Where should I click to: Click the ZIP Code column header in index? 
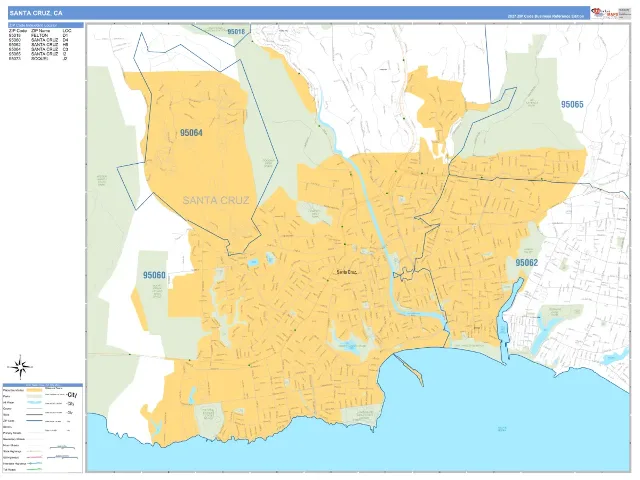(x=18, y=31)
